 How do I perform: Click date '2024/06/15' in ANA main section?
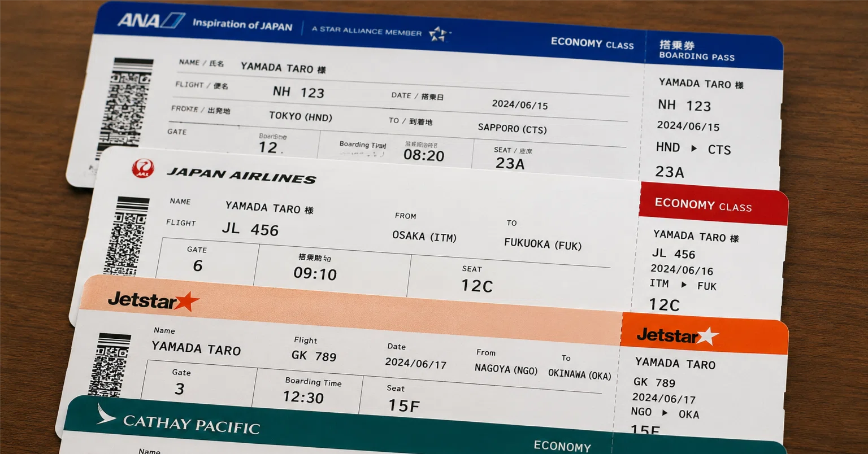pos(520,104)
